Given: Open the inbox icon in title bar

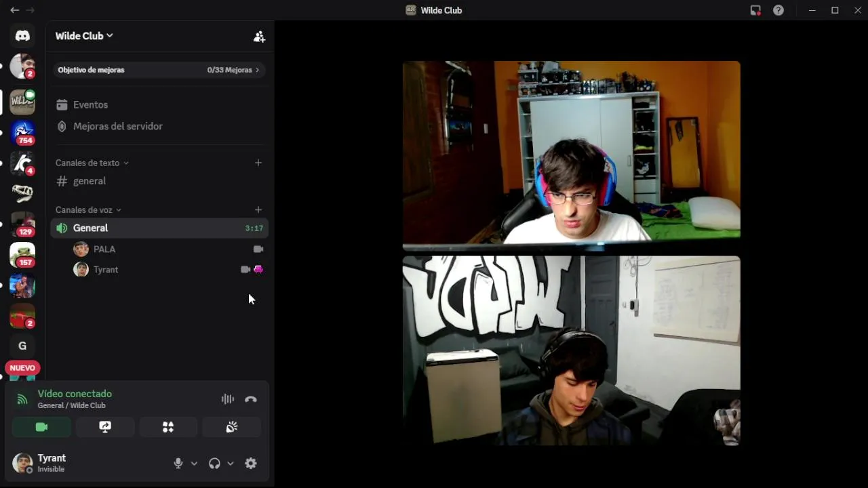Looking at the screenshot, I should [755, 10].
